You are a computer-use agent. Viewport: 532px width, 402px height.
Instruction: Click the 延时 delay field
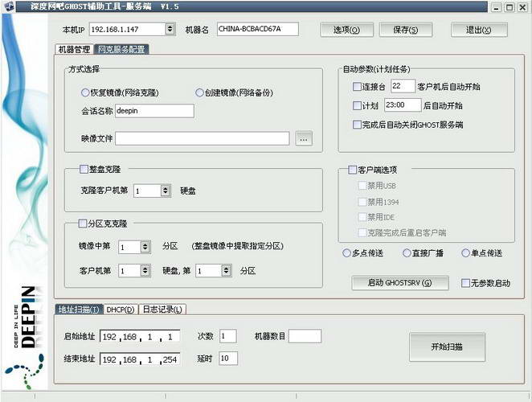pyautogui.click(x=228, y=359)
